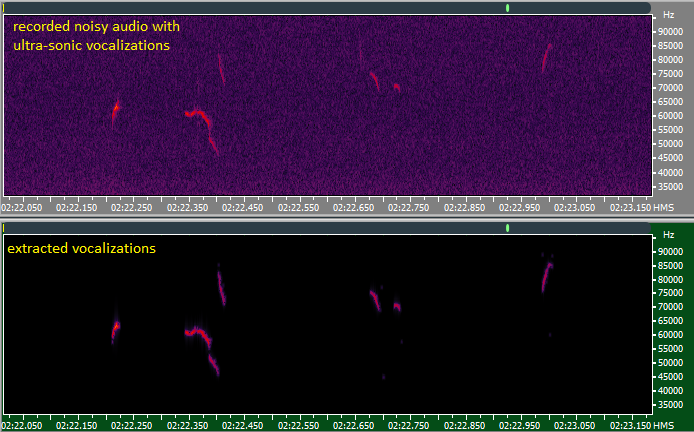Screen dimensions: 694x432
Task: Click the Hz unit label of the noisy spectrogram
Action: coord(669,16)
